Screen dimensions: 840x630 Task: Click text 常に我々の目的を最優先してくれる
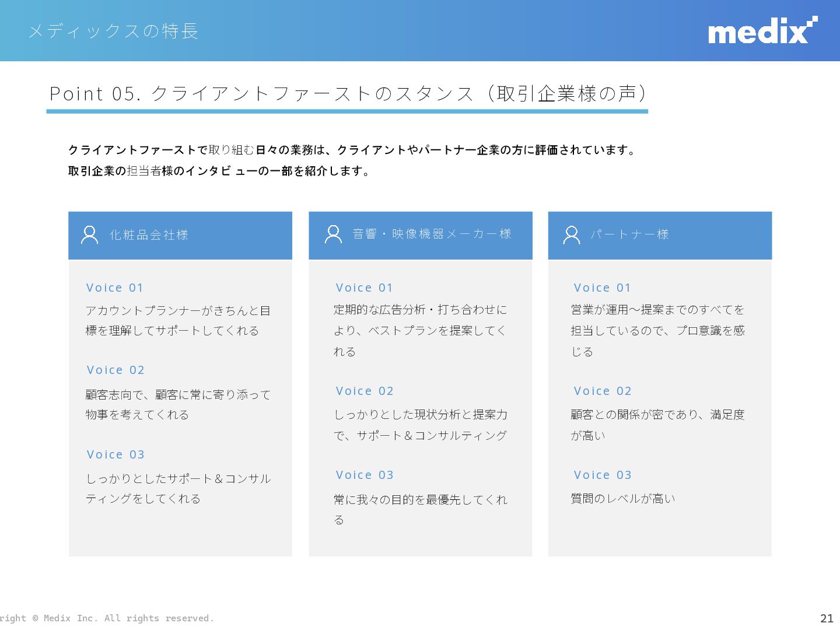tap(421, 509)
